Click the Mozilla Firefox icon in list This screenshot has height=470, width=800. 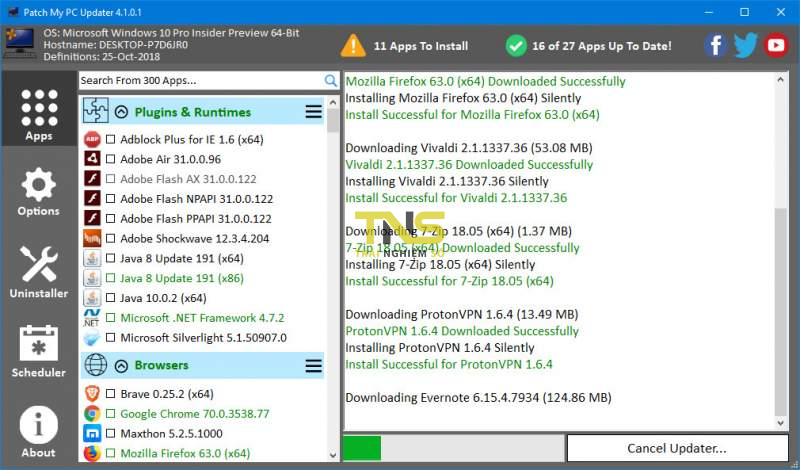[92, 453]
